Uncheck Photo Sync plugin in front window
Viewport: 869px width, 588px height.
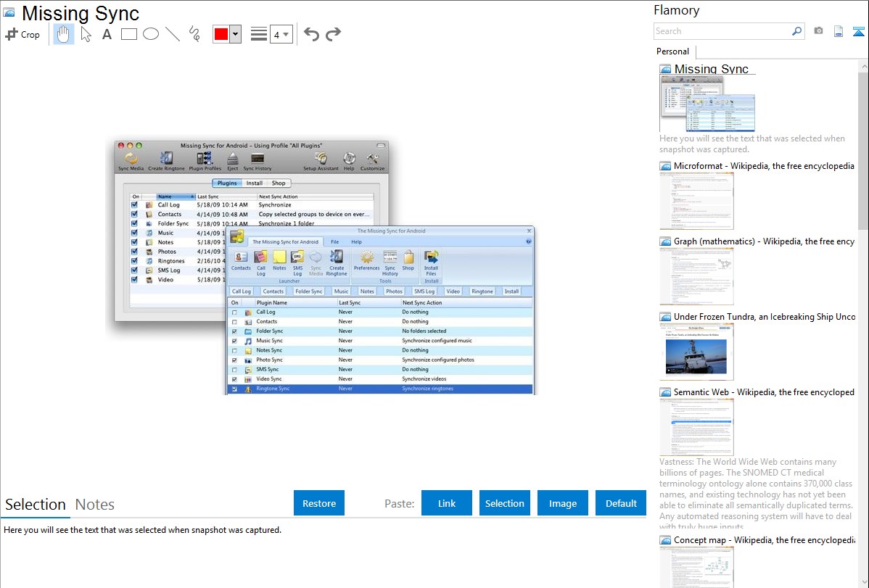point(234,360)
